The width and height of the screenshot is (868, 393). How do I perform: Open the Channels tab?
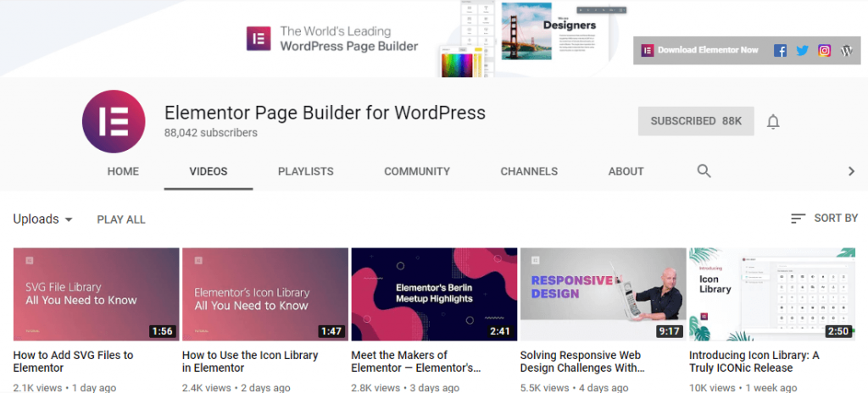(x=529, y=172)
